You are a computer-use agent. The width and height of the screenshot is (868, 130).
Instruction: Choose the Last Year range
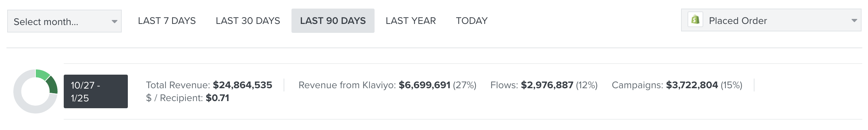(x=411, y=21)
